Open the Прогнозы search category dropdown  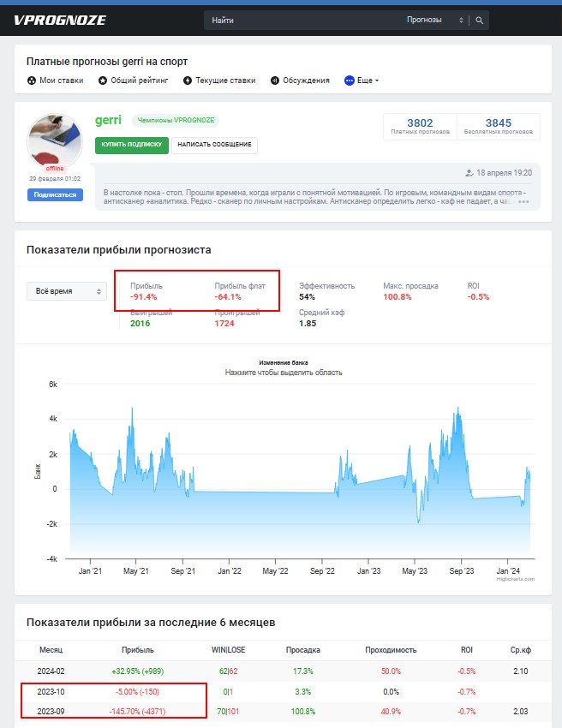point(435,21)
